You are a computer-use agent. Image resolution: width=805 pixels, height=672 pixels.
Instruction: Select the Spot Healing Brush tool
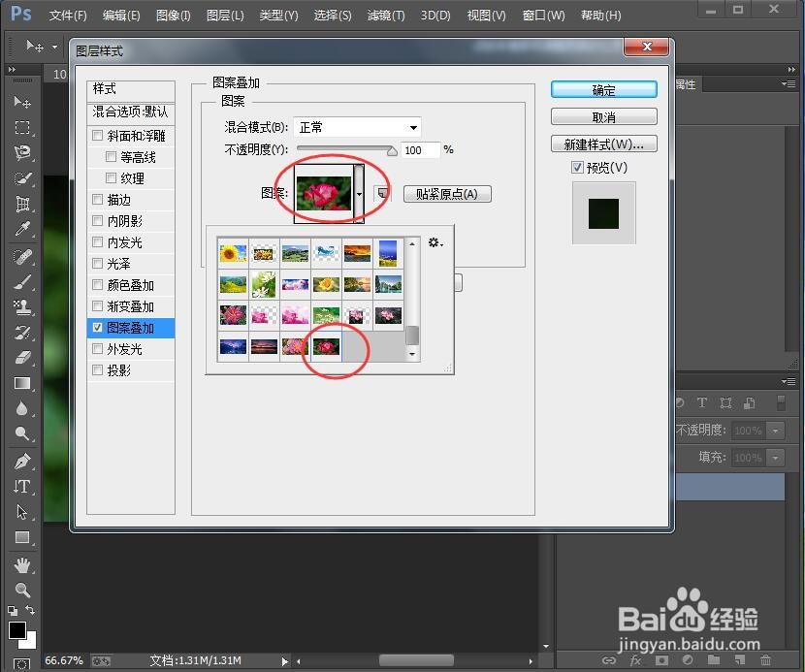pos(22,256)
